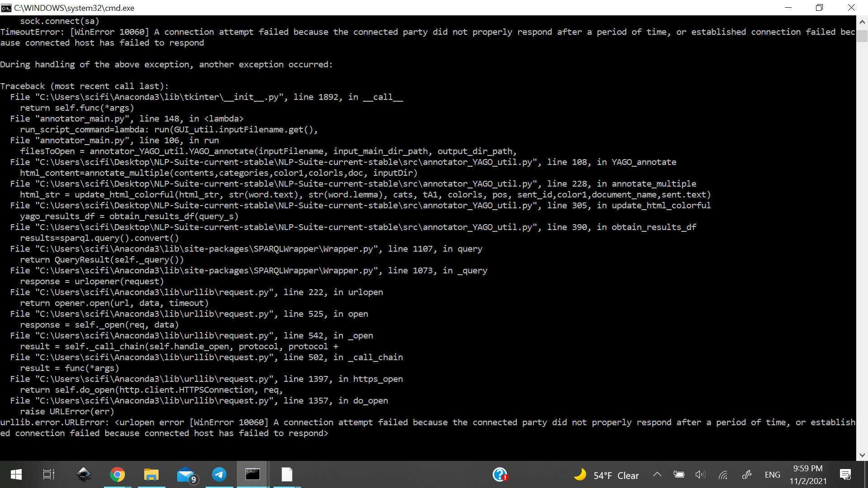Open the Command Prompt system menu icon
Image resolution: width=868 pixels, height=488 pixels.
point(5,8)
